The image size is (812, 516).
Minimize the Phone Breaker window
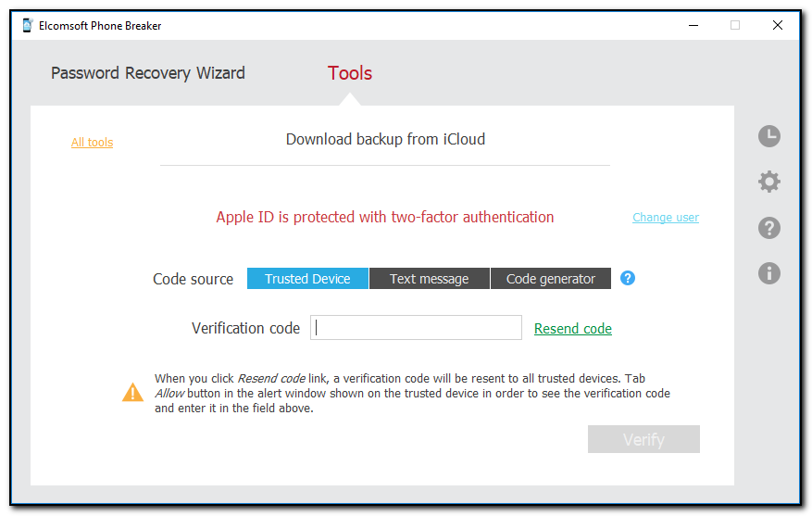pyautogui.click(x=692, y=26)
